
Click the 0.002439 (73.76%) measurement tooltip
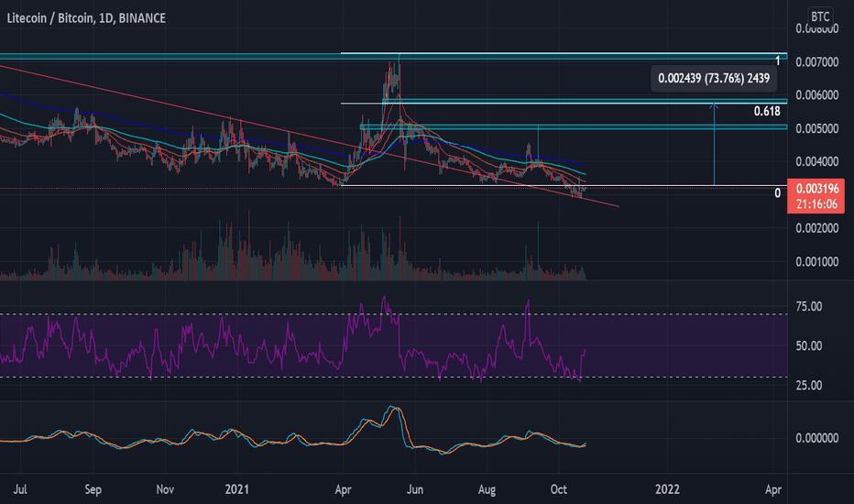pos(714,79)
